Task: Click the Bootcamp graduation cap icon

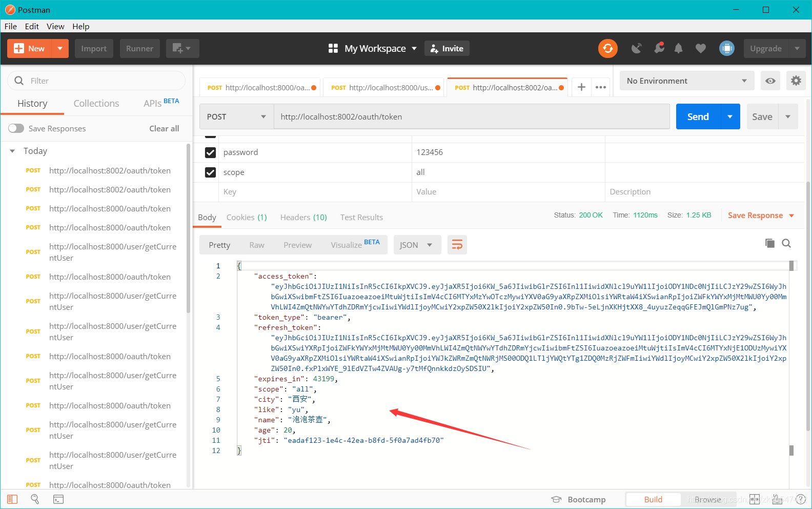Action: pos(556,499)
